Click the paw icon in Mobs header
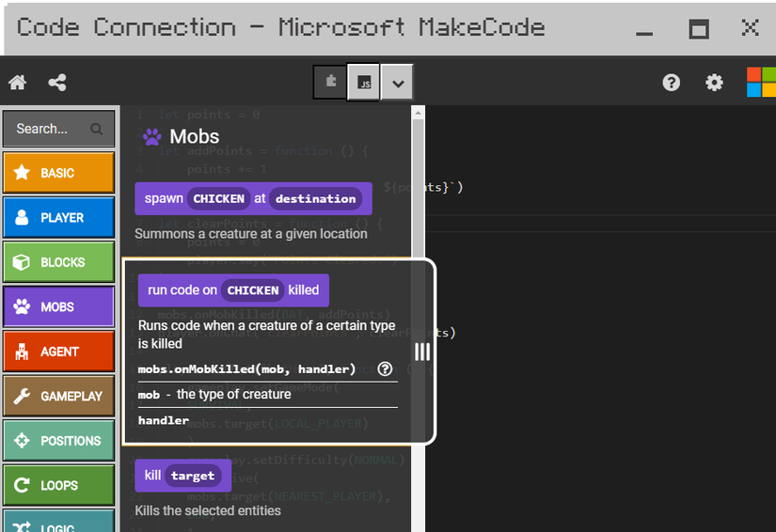Screen dimensions: 776x532 pos(151,137)
